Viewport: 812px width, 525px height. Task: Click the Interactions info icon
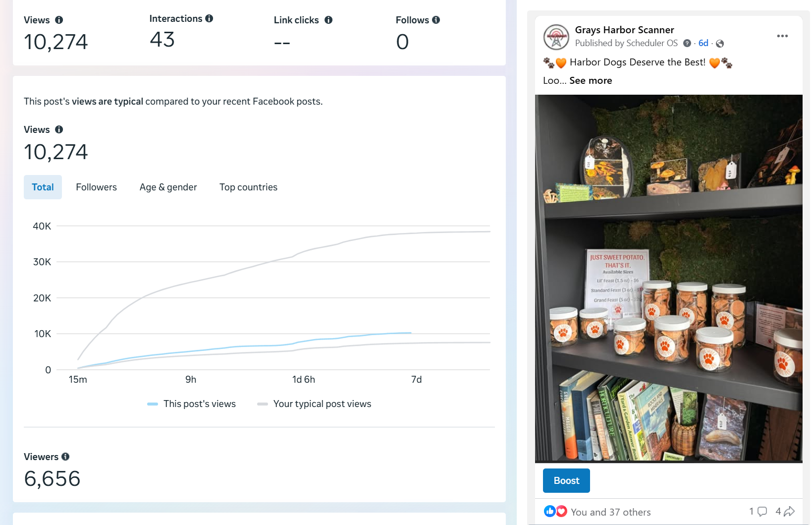(209, 18)
